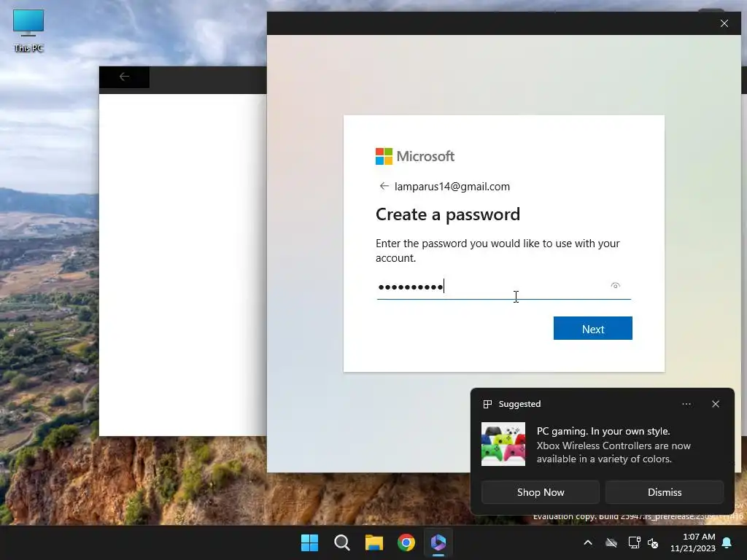The image size is (747, 560).
Task: Click Shop Now in the notification
Action: (541, 492)
